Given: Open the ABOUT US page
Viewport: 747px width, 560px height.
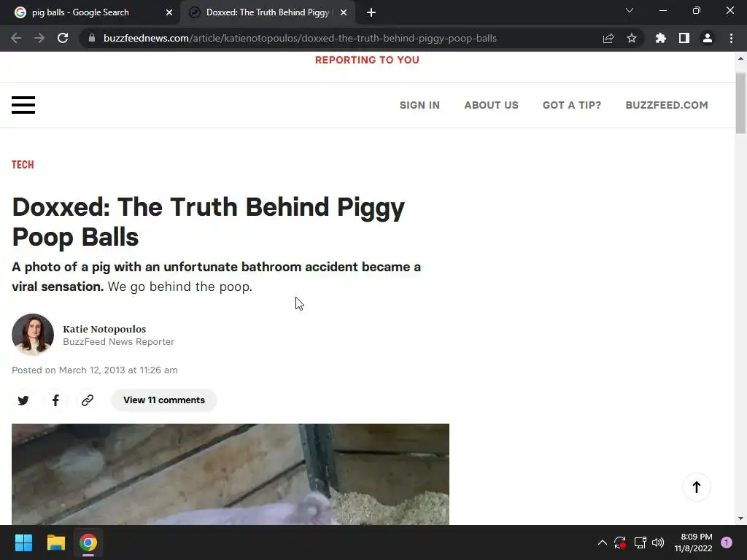Looking at the screenshot, I should coord(491,105).
